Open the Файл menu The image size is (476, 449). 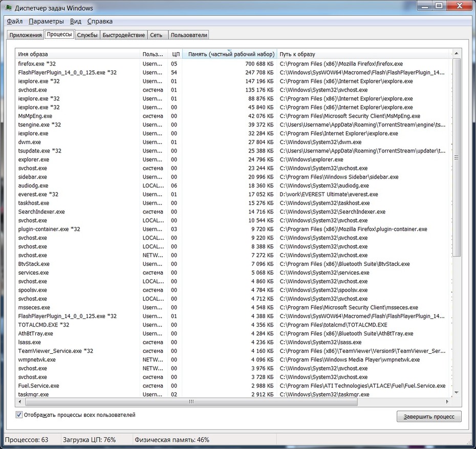pos(14,22)
